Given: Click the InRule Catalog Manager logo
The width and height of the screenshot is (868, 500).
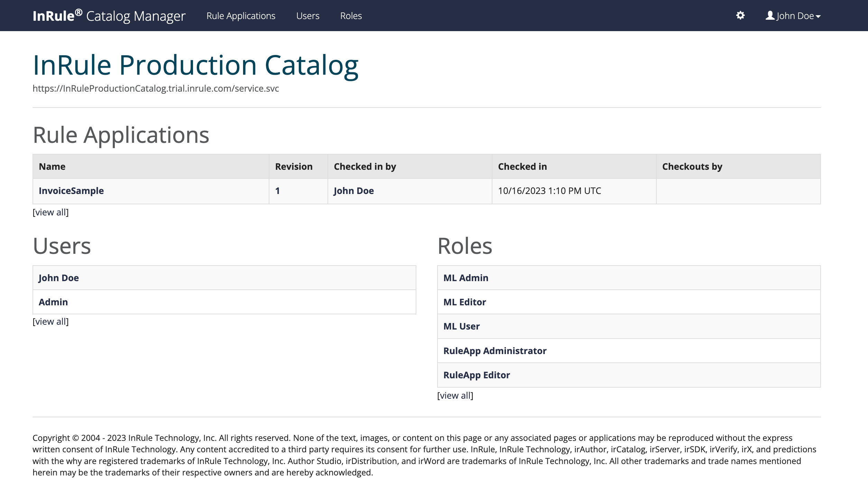Looking at the screenshot, I should 109,16.
